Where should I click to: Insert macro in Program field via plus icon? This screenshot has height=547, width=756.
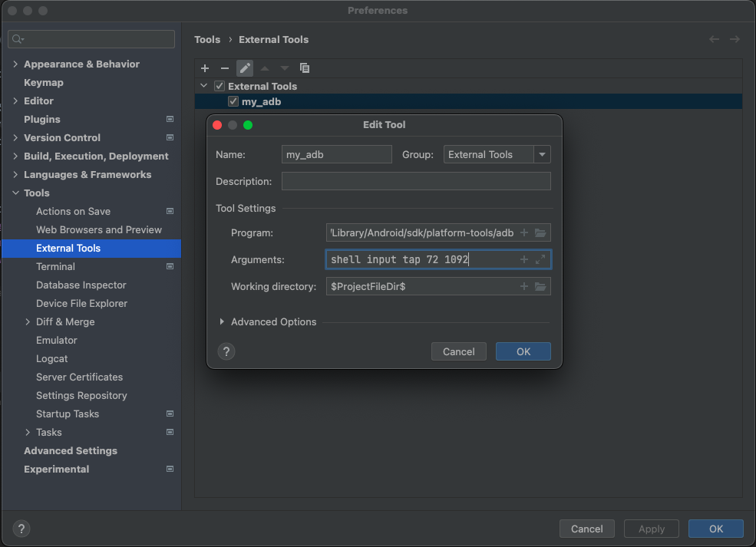524,232
